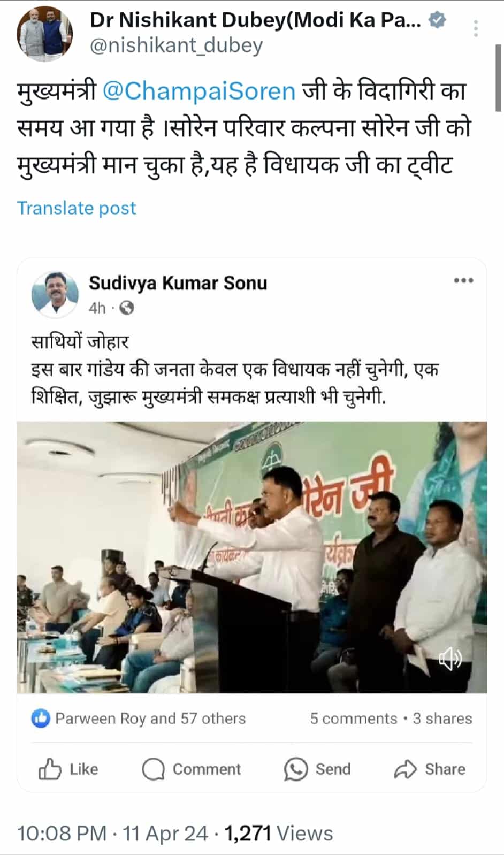Toggle the video sound speaker icon
Viewport: 504px width, 856px height.
450,658
